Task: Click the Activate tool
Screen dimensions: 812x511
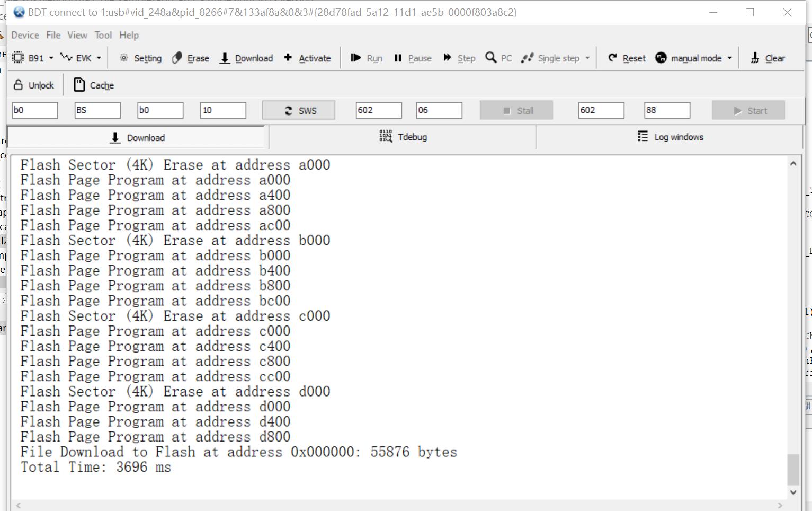Action: [x=308, y=58]
